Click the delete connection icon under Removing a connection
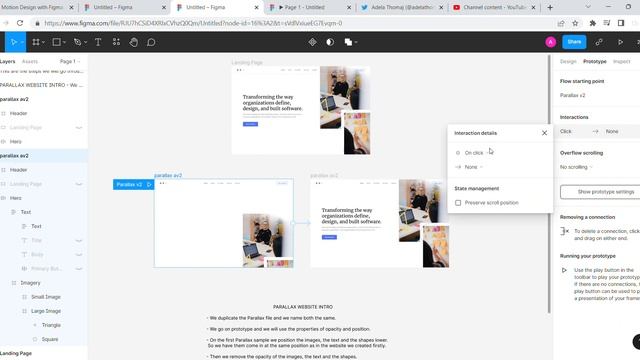Viewport: 640px width, 360px height. (x=565, y=231)
